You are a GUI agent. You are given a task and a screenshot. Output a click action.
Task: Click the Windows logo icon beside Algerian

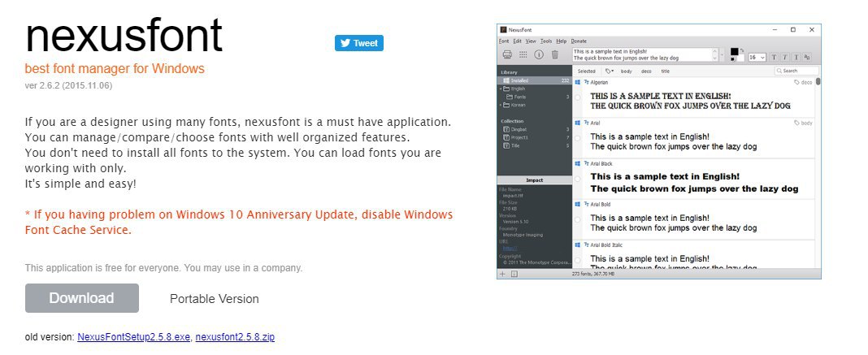point(578,82)
